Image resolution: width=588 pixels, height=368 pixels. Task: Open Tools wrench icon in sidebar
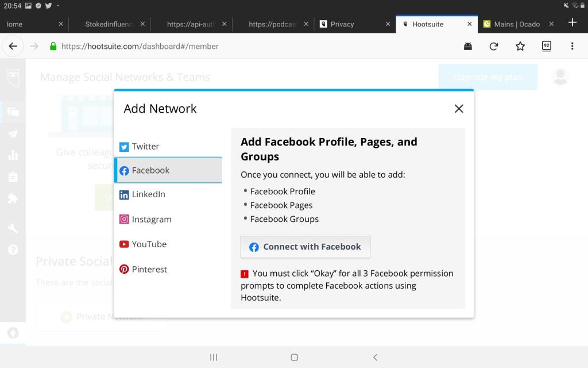[x=13, y=228]
